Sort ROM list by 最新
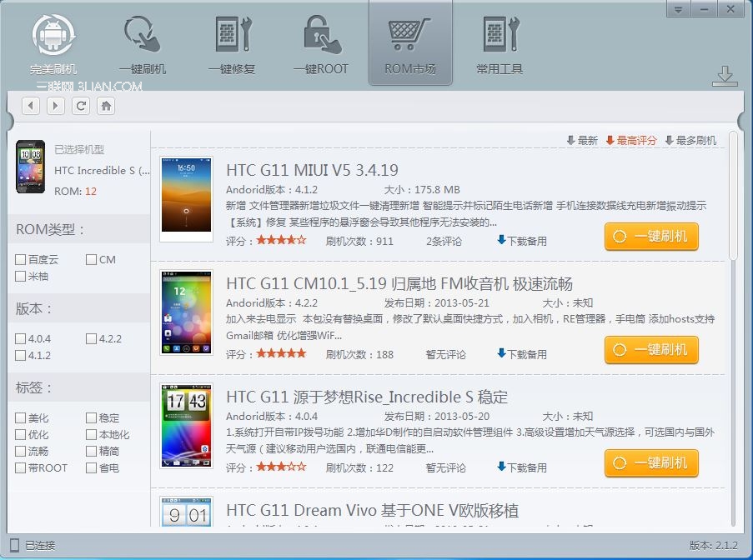The width and height of the screenshot is (753, 560). point(581,140)
